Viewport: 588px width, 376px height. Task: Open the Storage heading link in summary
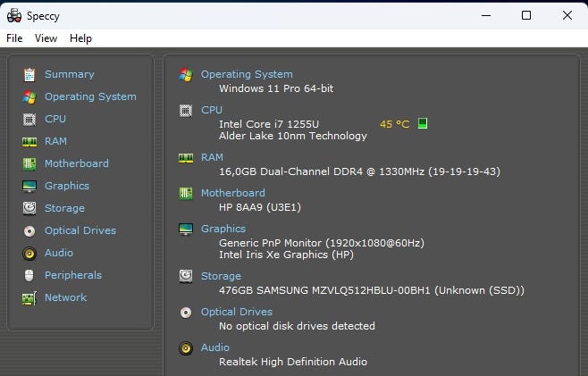coord(221,276)
